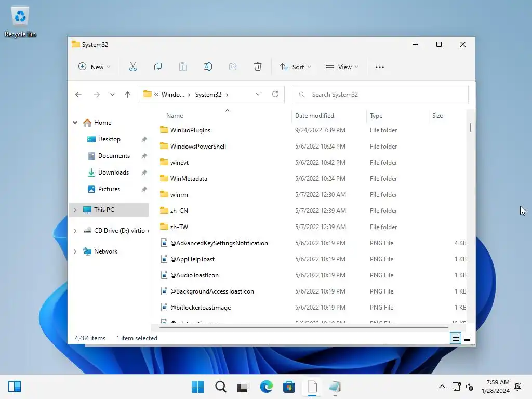Viewport: 532px width, 399px height.
Task: Sort by the Size column header
Action: tap(437, 116)
